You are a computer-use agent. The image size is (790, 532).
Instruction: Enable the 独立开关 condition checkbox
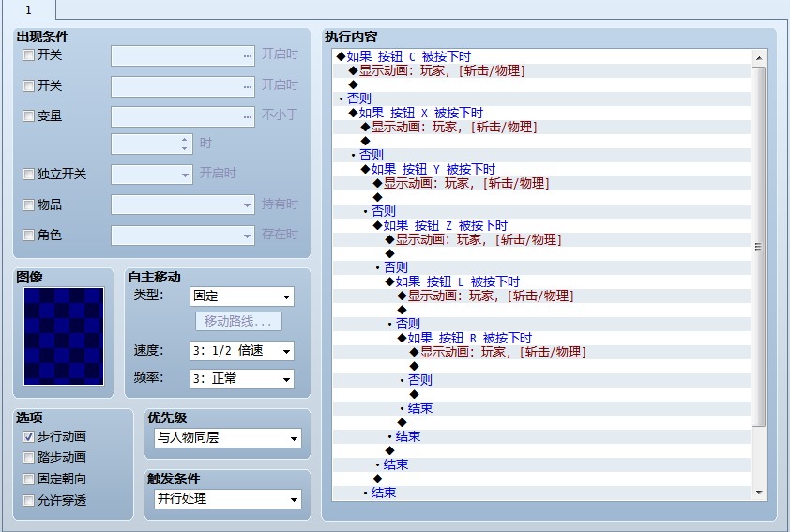click(x=29, y=175)
